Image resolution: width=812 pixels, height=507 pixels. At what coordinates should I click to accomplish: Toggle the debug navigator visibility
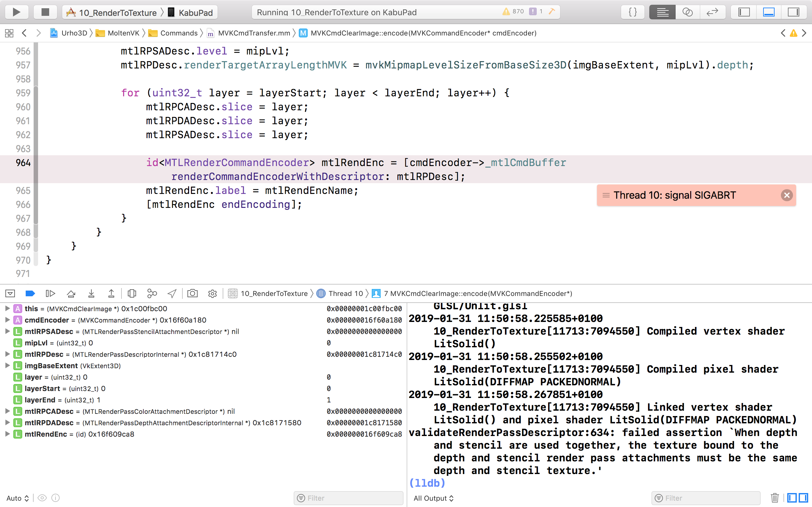pos(10,293)
